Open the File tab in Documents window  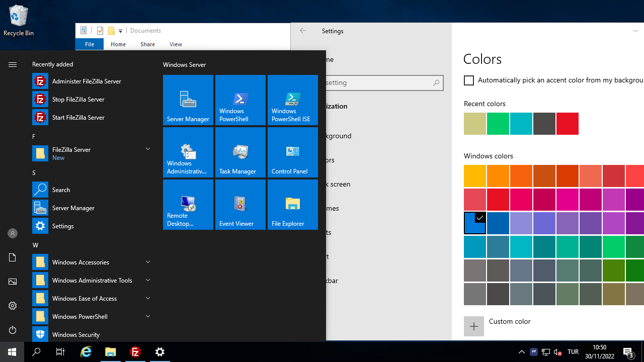tap(90, 44)
